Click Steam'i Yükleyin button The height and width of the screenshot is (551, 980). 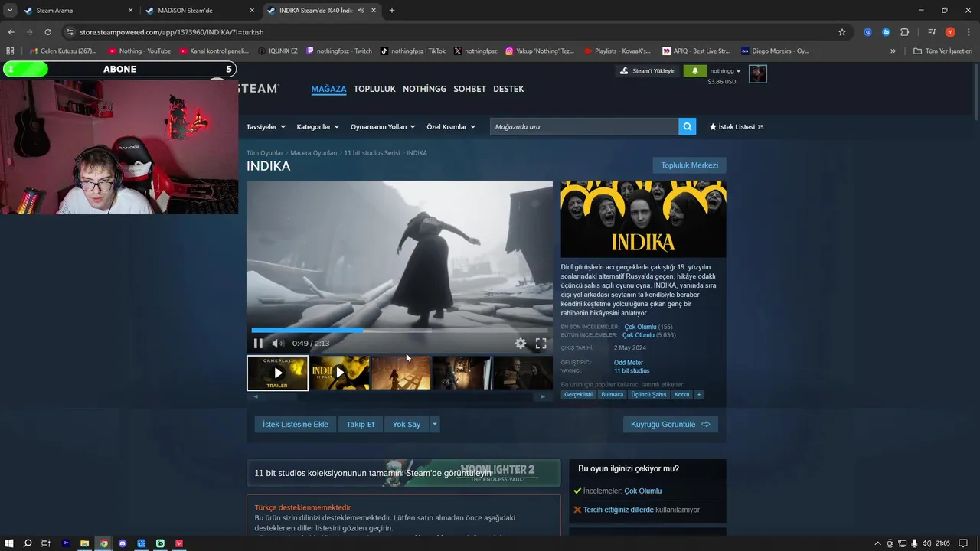coord(648,70)
